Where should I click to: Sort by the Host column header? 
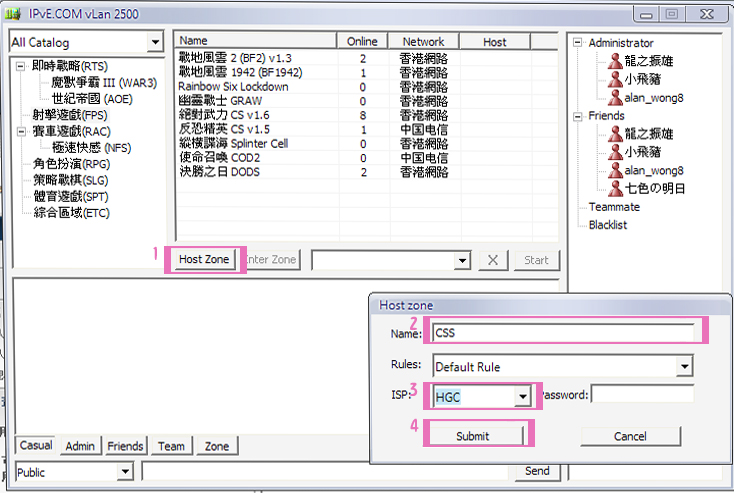[495, 41]
